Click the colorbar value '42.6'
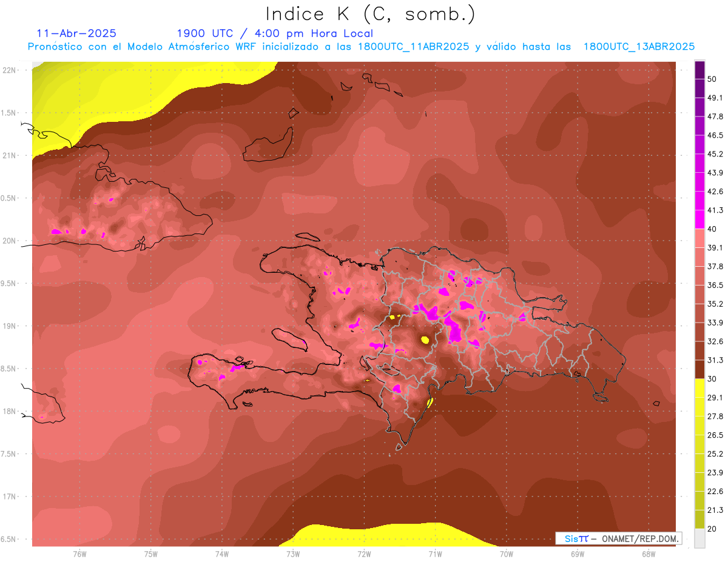This screenshot has height=562, width=728. pos(715,192)
